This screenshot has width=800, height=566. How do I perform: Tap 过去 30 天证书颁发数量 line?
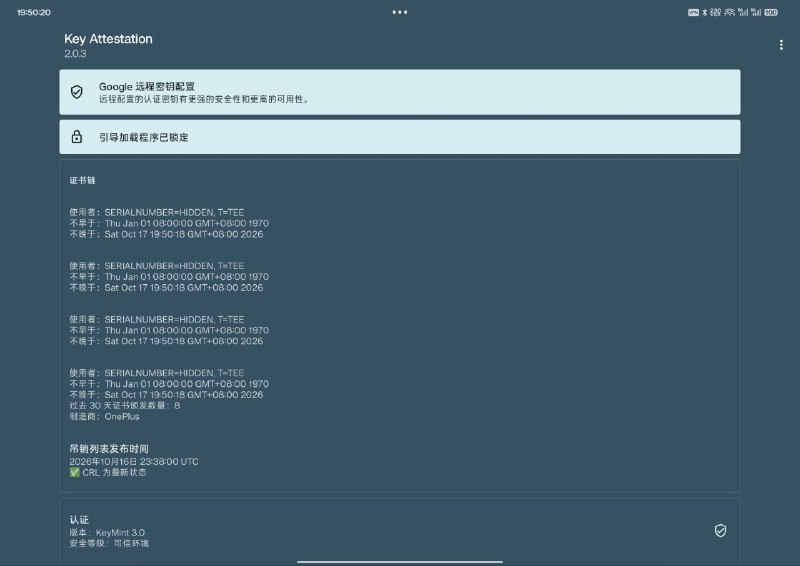tap(124, 406)
